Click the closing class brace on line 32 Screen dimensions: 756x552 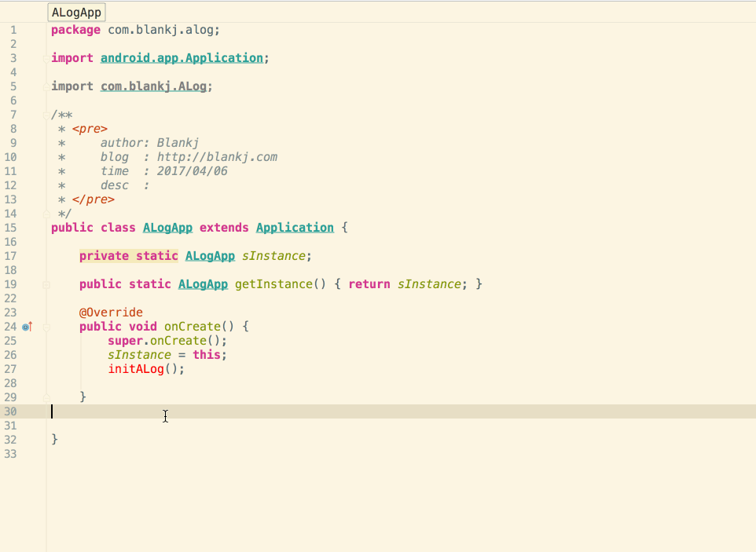(x=54, y=439)
